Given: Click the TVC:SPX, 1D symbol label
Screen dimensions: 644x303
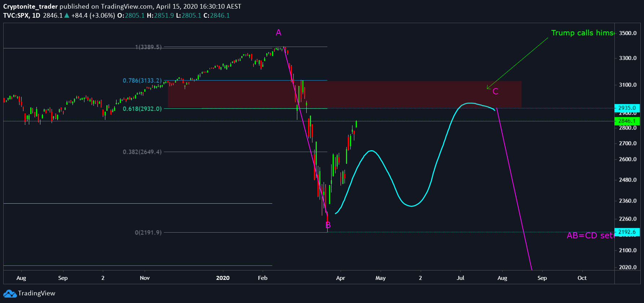Looking at the screenshot, I should [22, 16].
